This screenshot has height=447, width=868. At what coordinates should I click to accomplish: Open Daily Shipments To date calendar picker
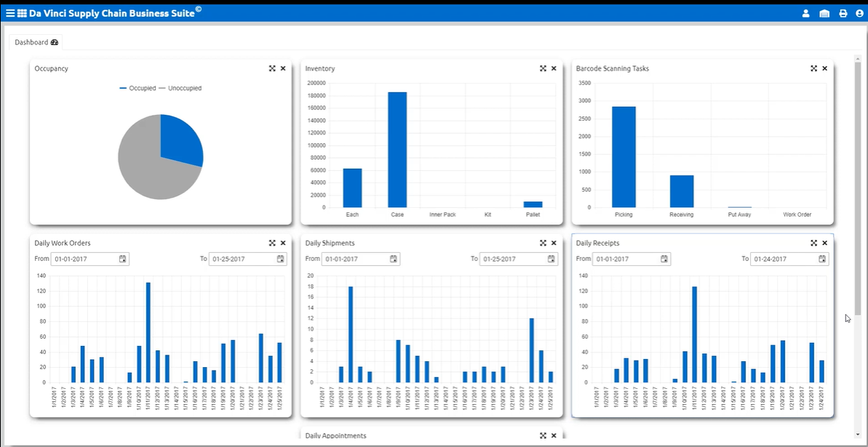pos(552,259)
